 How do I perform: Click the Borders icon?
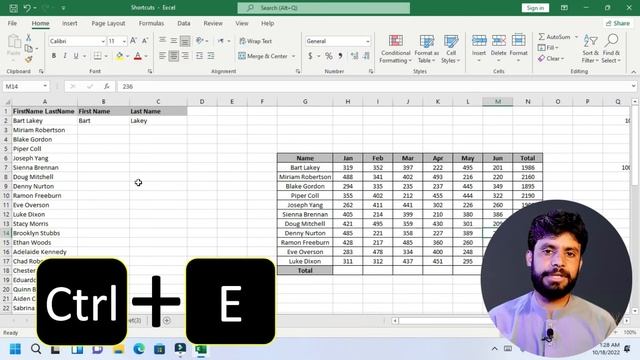[x=97, y=56]
